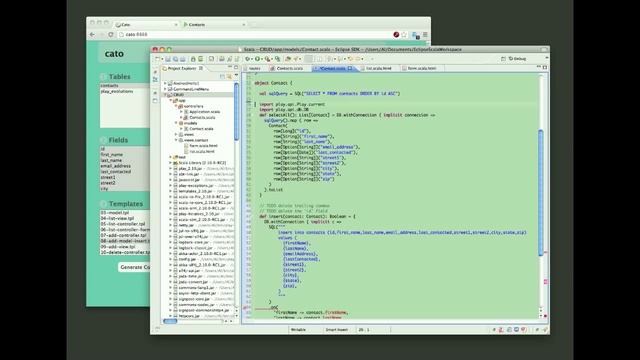Image resolution: width=640 pixels, height=360 pixels.
Task: Click Smart Insert in status bar
Action: click(x=337, y=329)
